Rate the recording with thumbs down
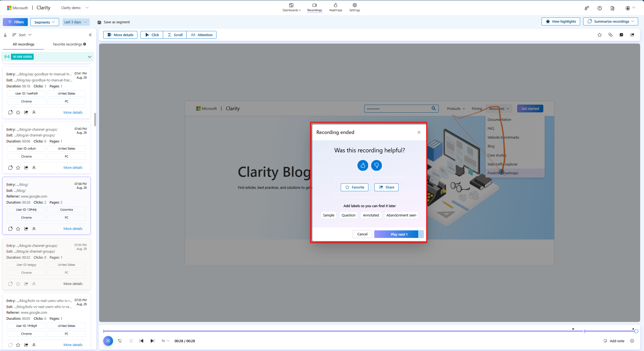 pos(376,165)
